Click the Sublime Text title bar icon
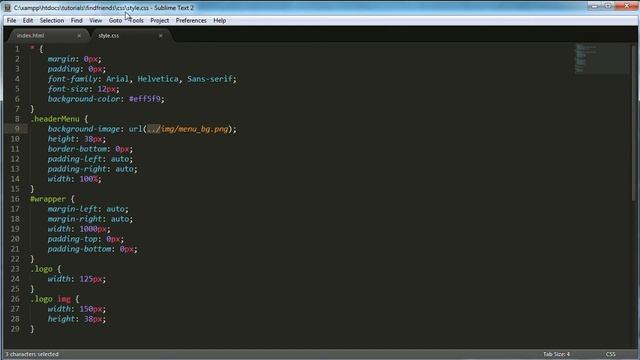The image size is (640, 360). click(7, 7)
